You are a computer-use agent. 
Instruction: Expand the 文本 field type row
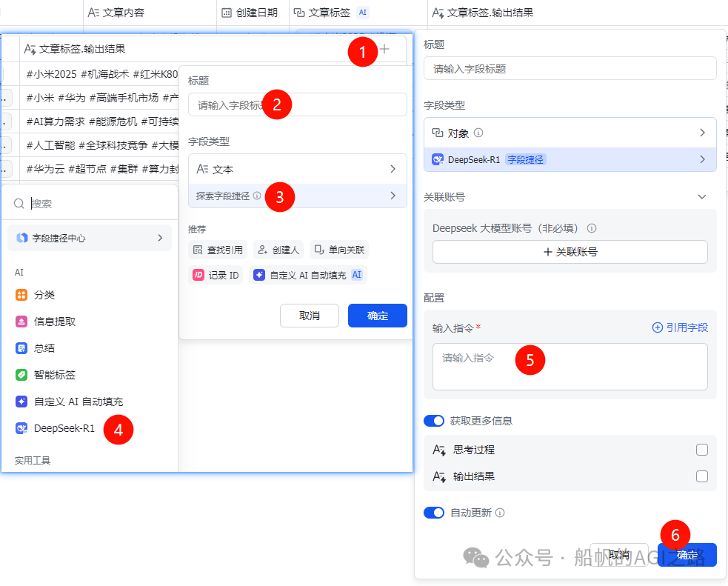[x=298, y=169]
